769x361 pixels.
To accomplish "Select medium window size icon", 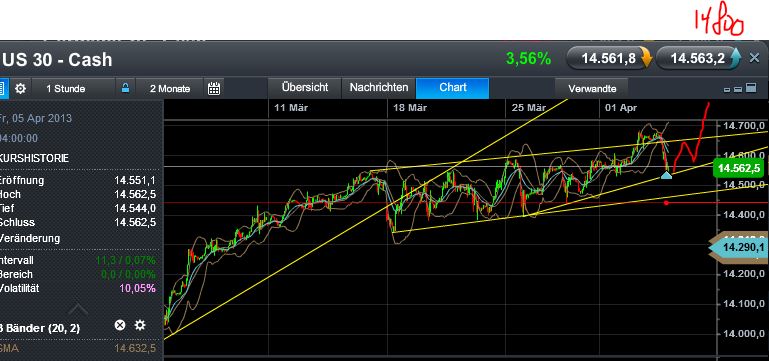I will tap(738, 89).
